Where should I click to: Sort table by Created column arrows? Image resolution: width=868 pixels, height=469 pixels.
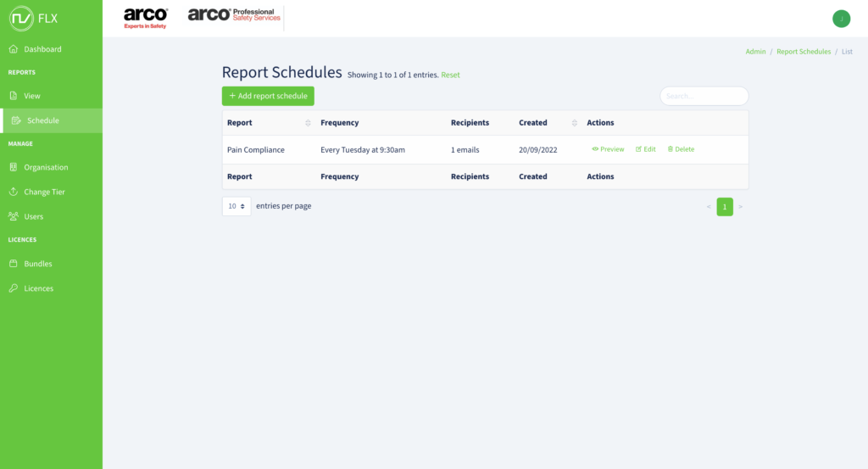coord(576,123)
